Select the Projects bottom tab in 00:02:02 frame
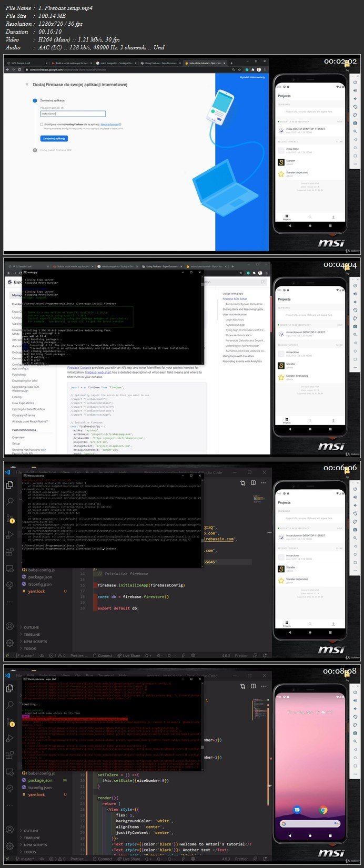Screen dimensions: 364x868 [x=287, y=216]
